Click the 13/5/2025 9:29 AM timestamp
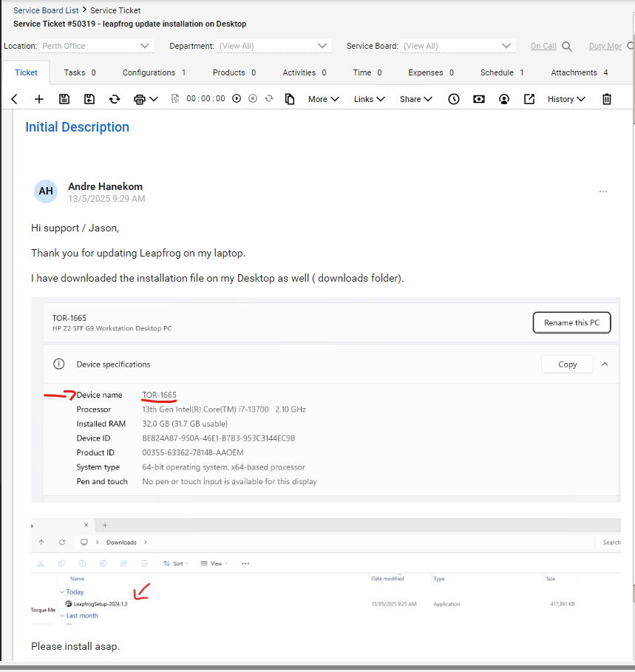 (x=106, y=199)
